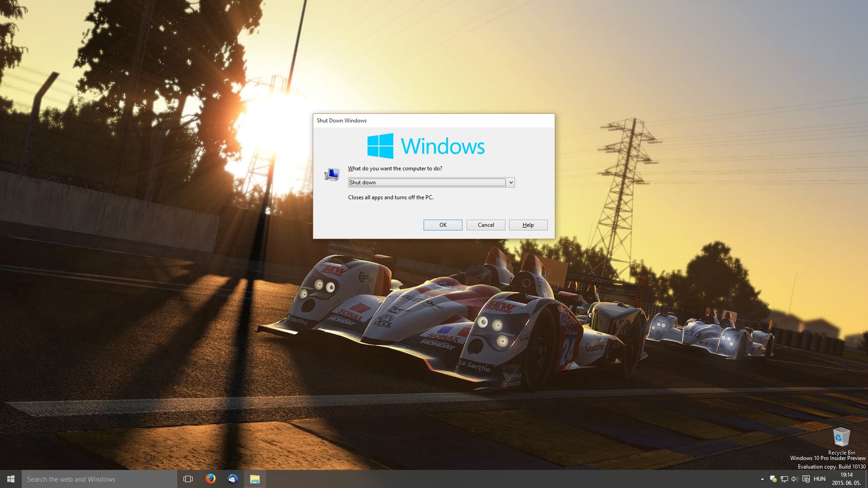
Task: Select the Recycle Bin desktop icon
Action: point(841,441)
